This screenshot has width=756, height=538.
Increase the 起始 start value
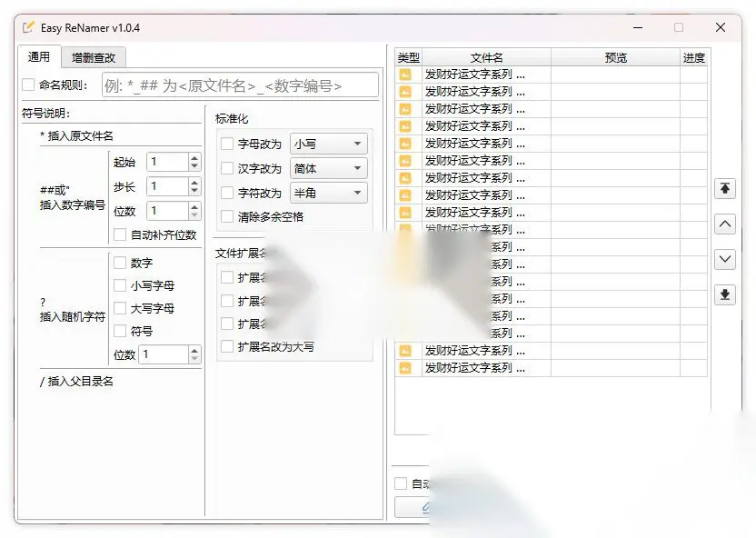[x=194, y=157]
